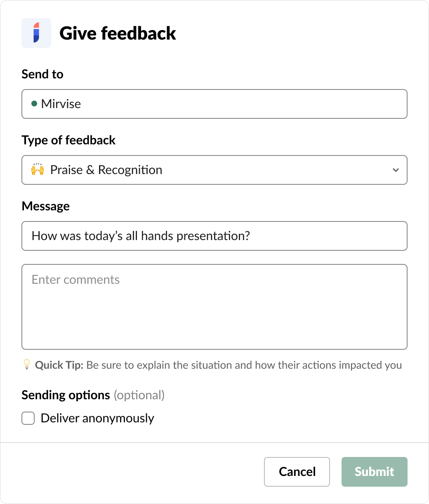This screenshot has height=504, width=429.
Task: Click the all hands presentation message field
Action: 214,236
